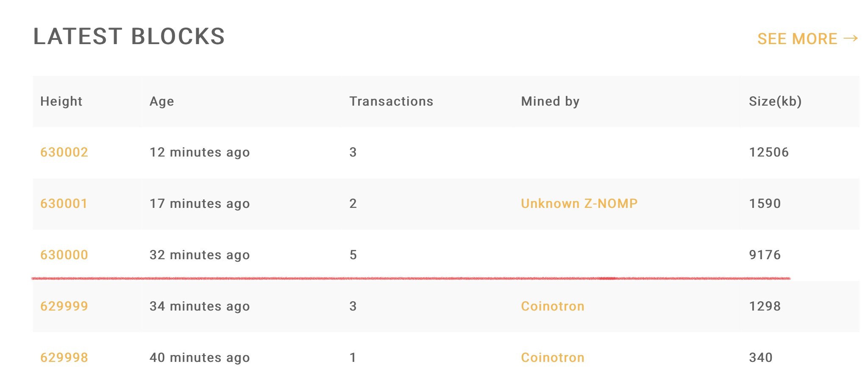
Task: Click the 12 minutes ago age cell
Action: tap(200, 152)
